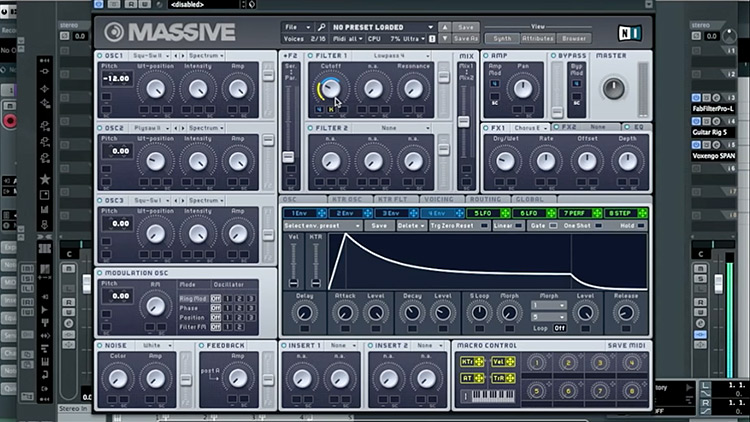Toggle the OSC3 power button
Screen dimensions: 750x422
(100, 200)
